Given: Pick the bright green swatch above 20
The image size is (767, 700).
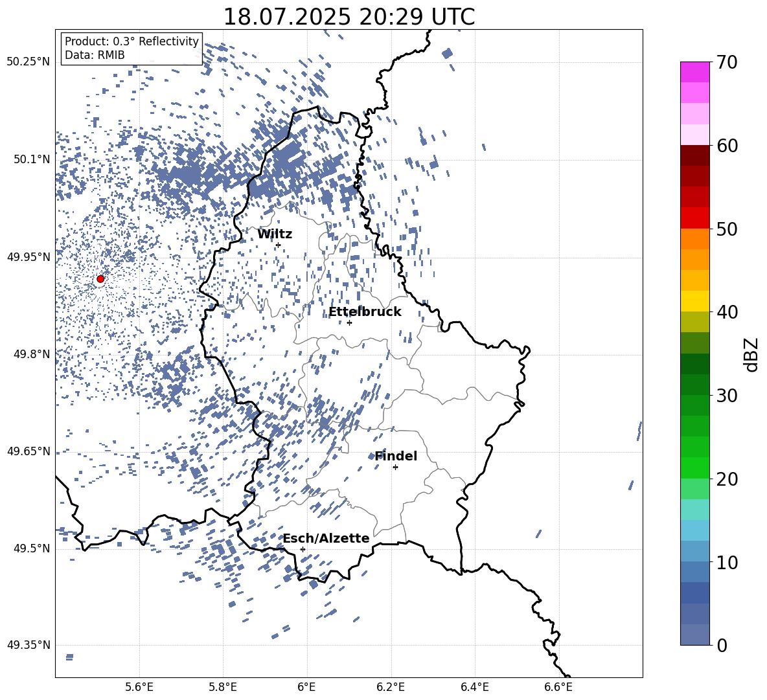Looking at the screenshot, I should click(694, 468).
